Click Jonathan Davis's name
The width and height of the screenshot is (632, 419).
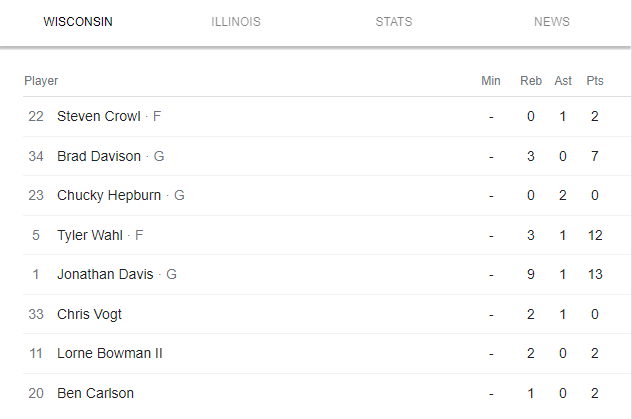click(x=105, y=274)
